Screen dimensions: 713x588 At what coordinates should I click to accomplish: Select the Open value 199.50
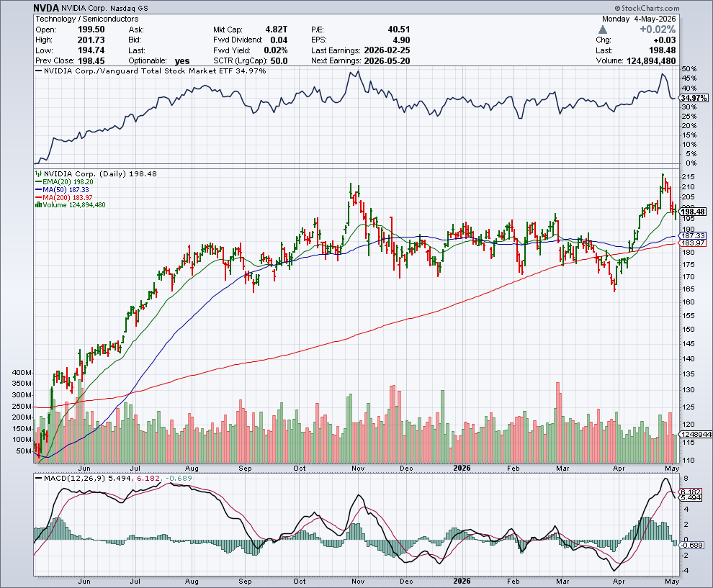coord(91,30)
